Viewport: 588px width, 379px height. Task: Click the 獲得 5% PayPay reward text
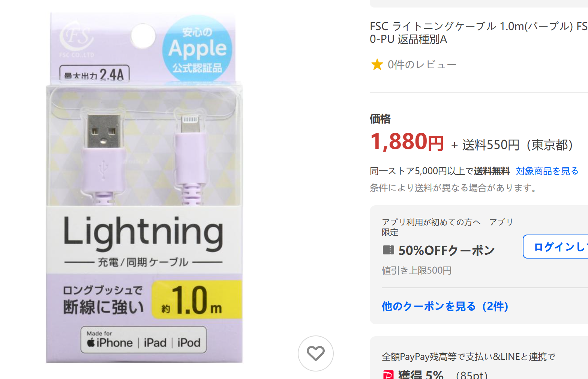pos(421,374)
